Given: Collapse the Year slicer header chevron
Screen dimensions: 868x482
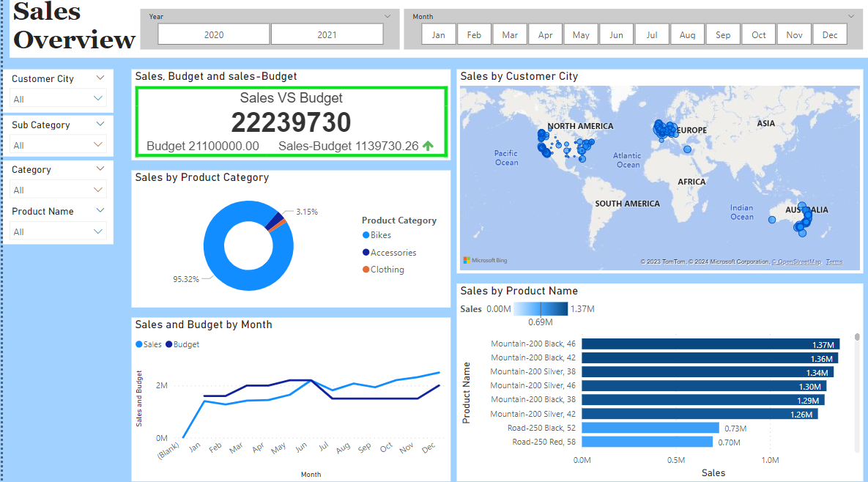Looking at the screenshot, I should [x=387, y=16].
